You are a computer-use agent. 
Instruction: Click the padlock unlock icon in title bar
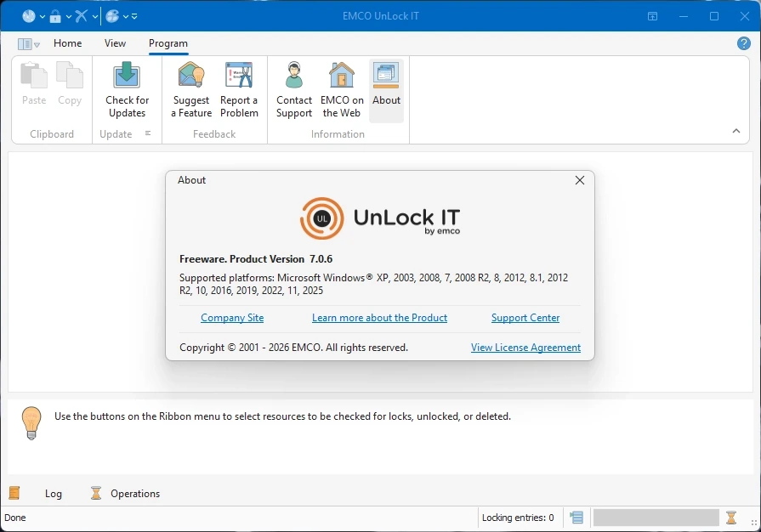55,16
